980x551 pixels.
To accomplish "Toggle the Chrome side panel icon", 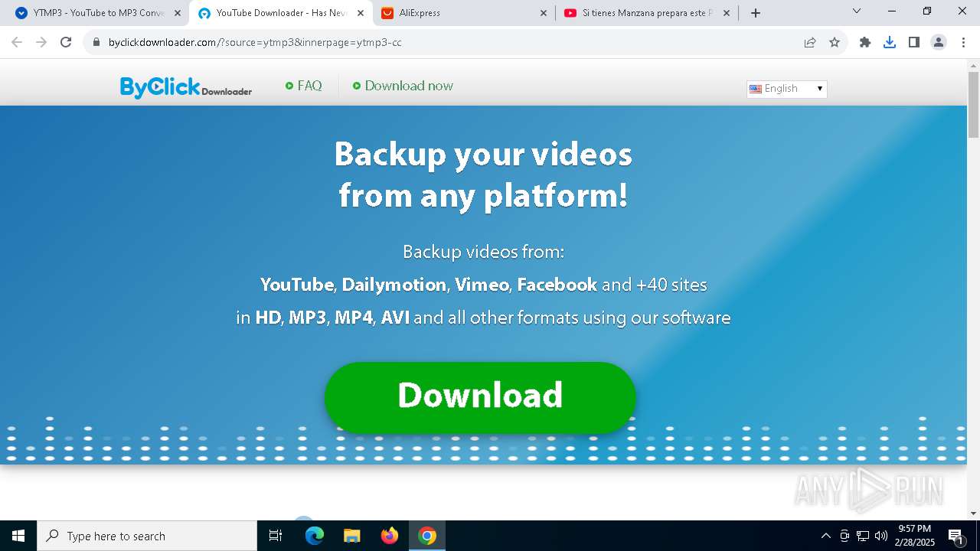I will (914, 43).
